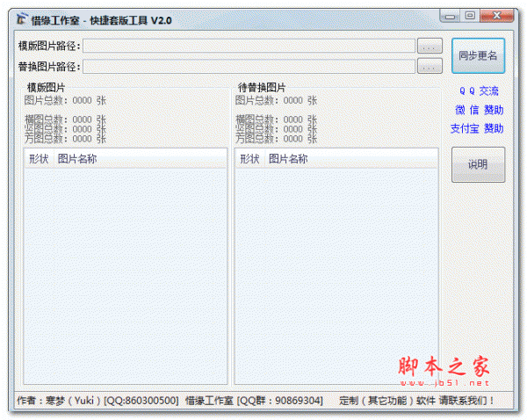Viewport: 527px width, 420px height.
Task: Click the app icon in title bar
Action: tap(22, 19)
